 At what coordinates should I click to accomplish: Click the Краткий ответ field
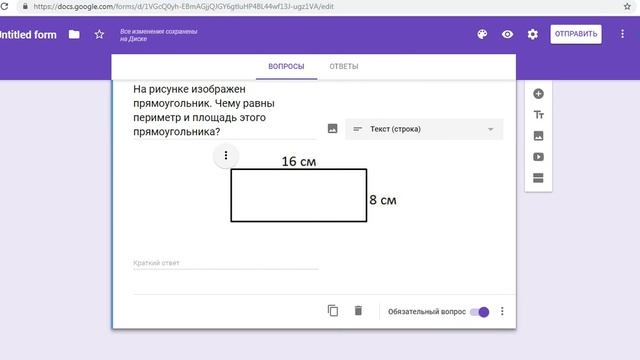(x=226, y=263)
